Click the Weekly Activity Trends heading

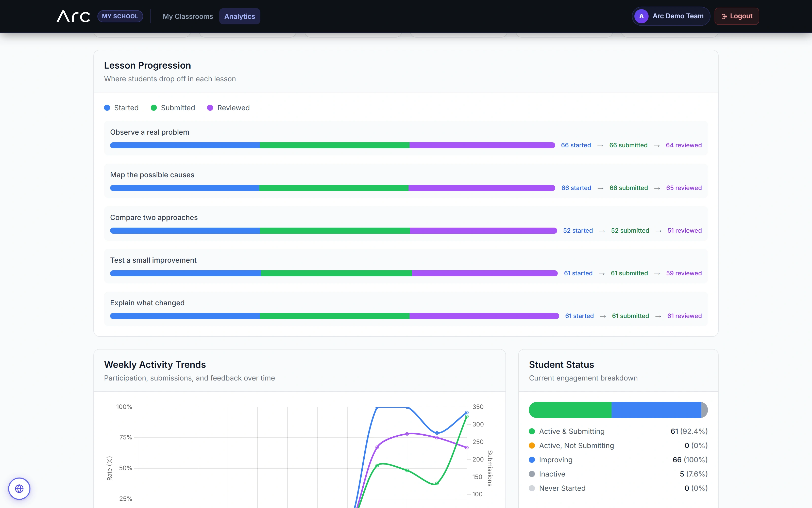pyautogui.click(x=155, y=364)
